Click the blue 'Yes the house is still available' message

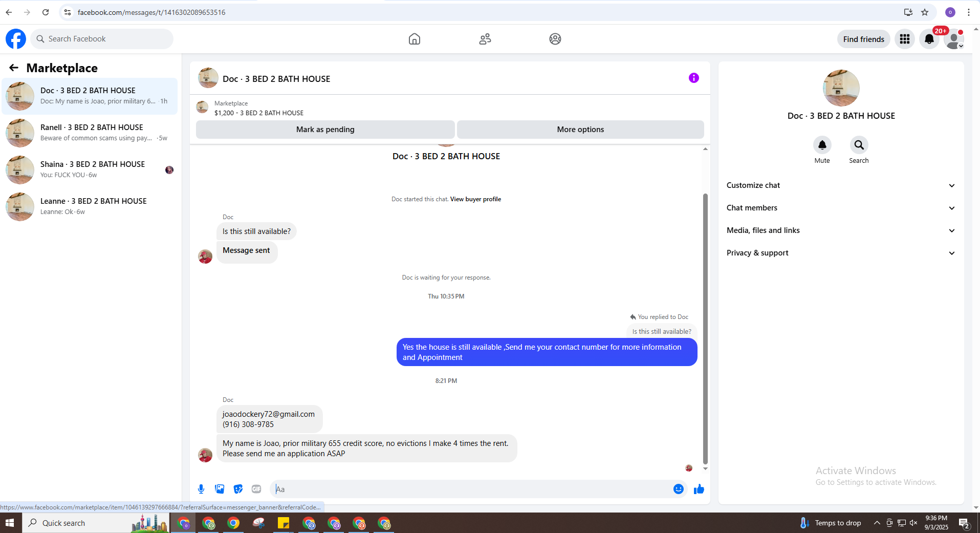pos(547,352)
